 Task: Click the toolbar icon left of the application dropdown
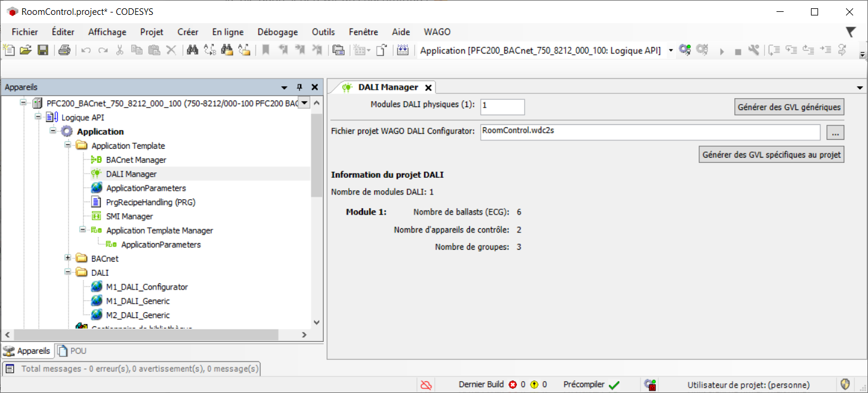(x=403, y=51)
